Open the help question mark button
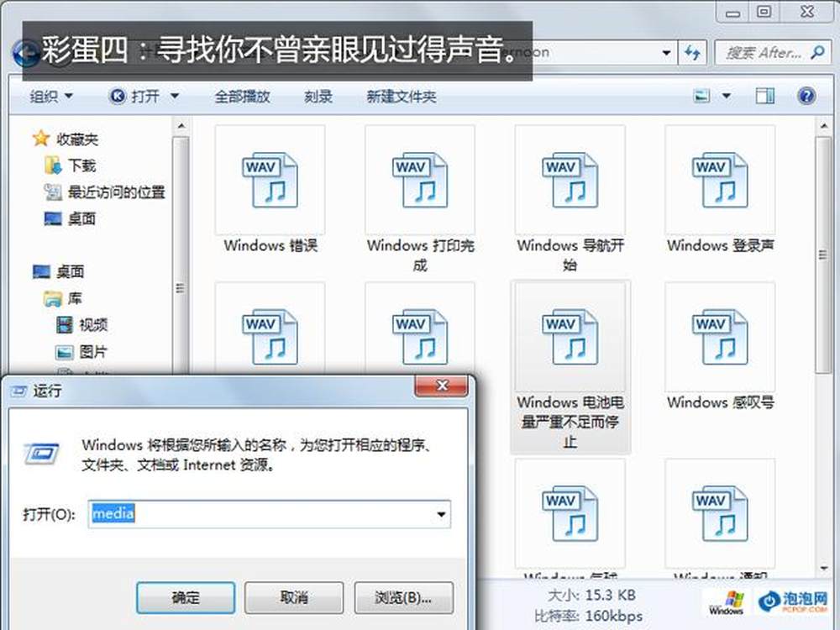840x630 pixels. click(x=806, y=96)
